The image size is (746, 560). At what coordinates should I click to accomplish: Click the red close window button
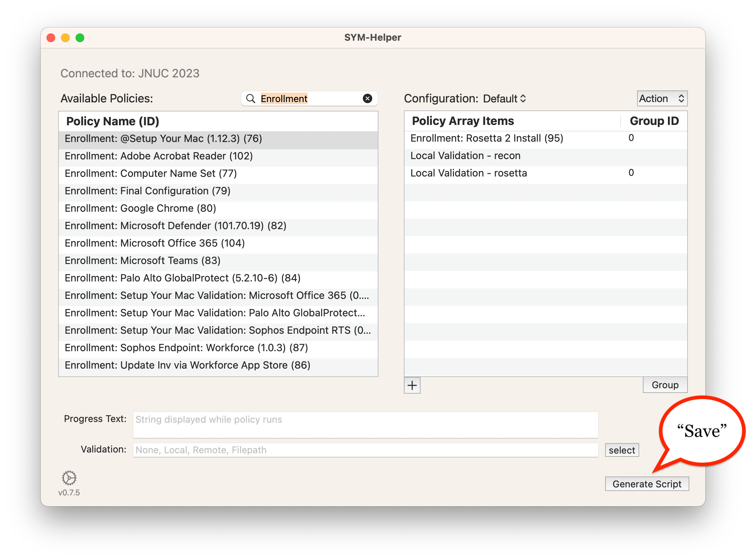coord(51,38)
